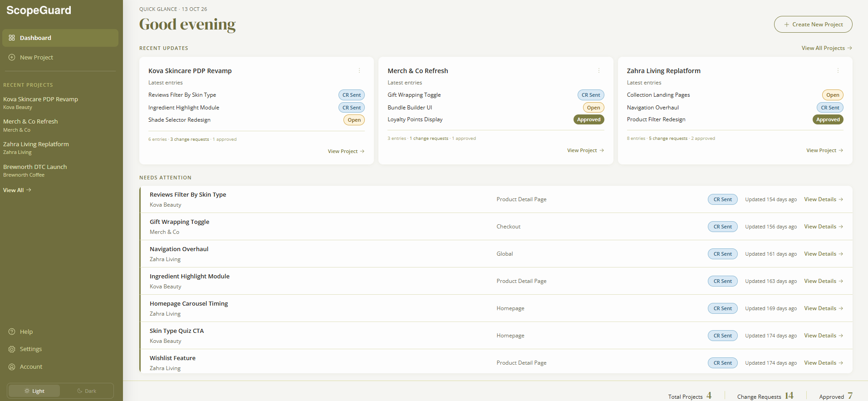The image size is (868, 401).
Task: Click the Total Projects count in footer
Action: [709, 396]
